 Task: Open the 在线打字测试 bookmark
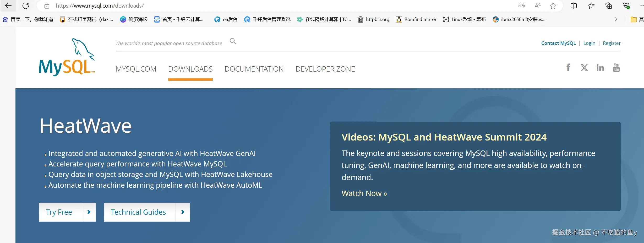tap(86, 19)
